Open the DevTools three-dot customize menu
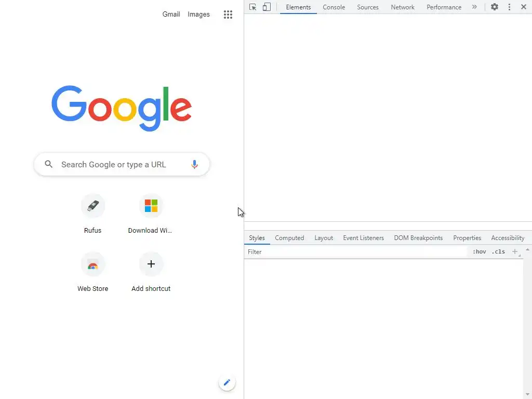This screenshot has height=399, width=532. 509,7
